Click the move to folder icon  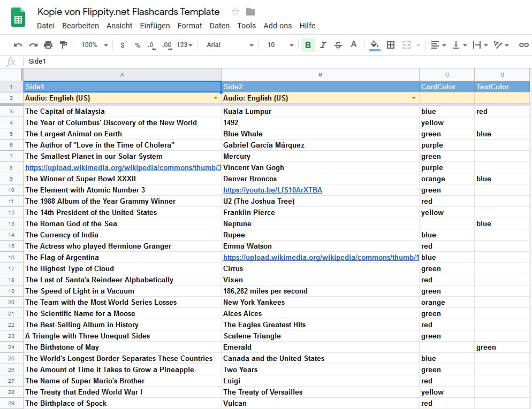(250, 12)
